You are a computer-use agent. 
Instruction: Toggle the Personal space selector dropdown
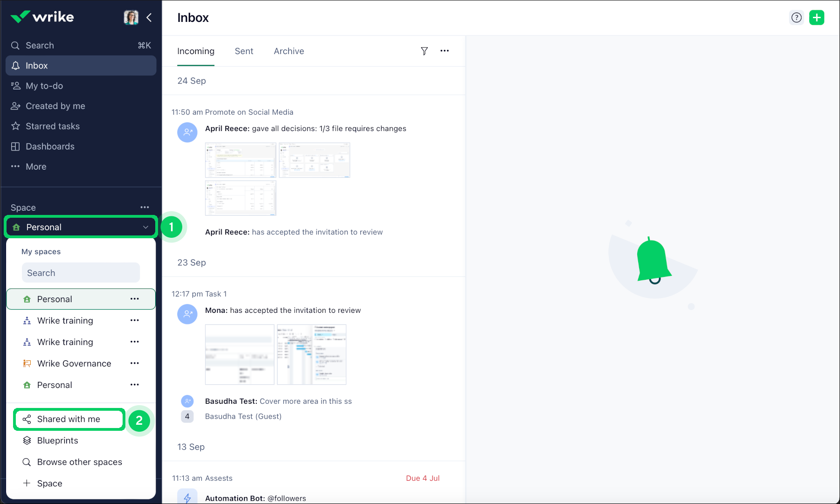81,227
